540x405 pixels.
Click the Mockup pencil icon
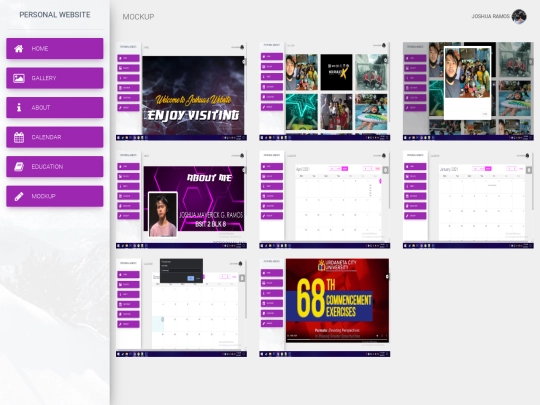tap(19, 196)
